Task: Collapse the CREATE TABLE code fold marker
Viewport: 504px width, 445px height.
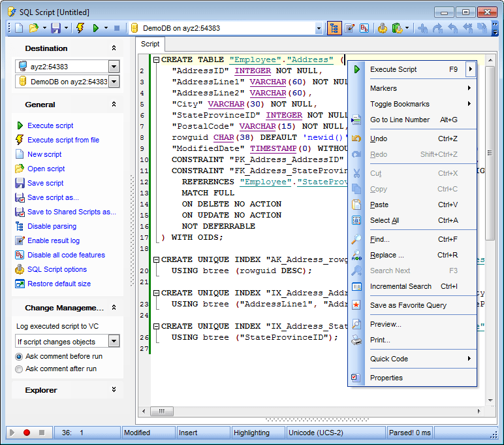Action: point(156,60)
